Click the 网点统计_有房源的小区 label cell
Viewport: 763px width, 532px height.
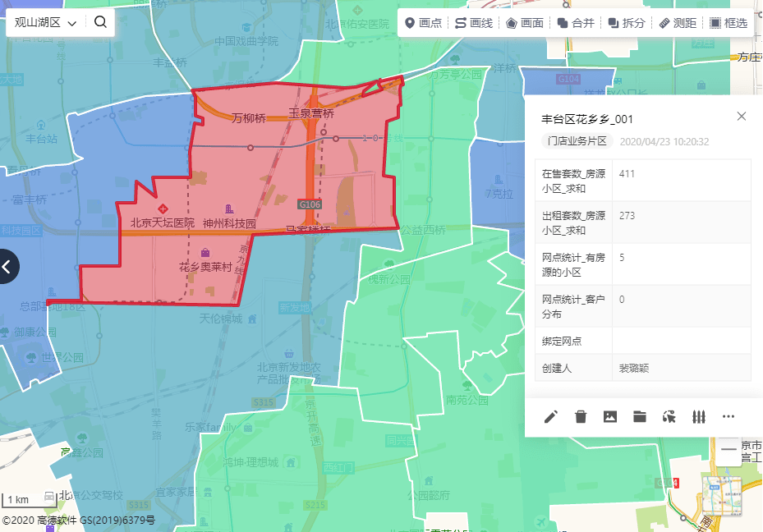point(574,264)
